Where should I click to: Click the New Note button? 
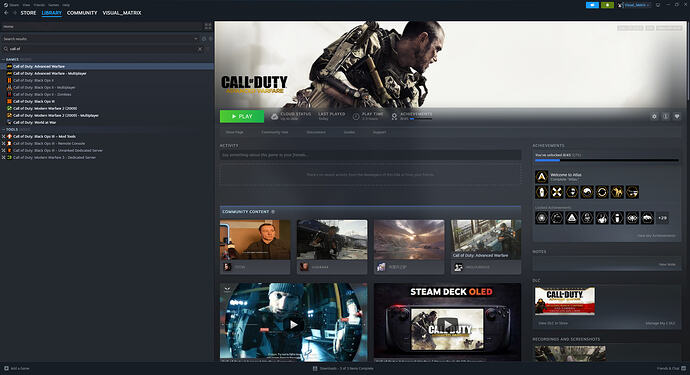667,265
